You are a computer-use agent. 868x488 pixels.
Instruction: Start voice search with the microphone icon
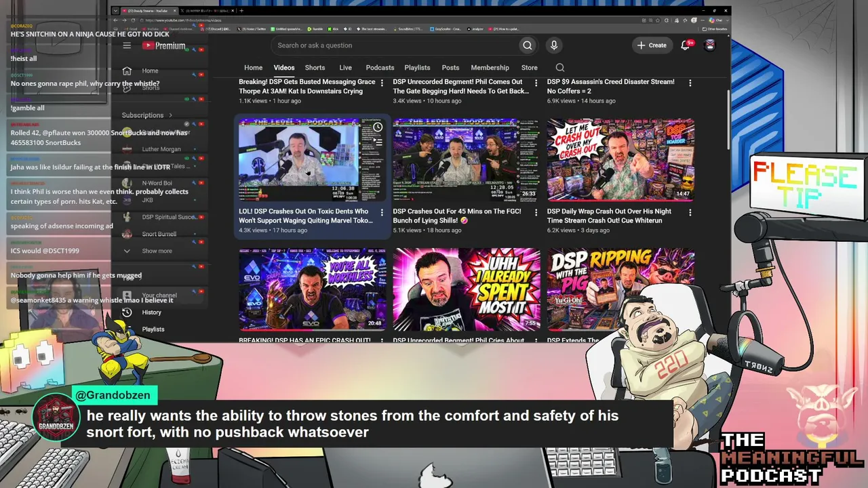click(554, 45)
